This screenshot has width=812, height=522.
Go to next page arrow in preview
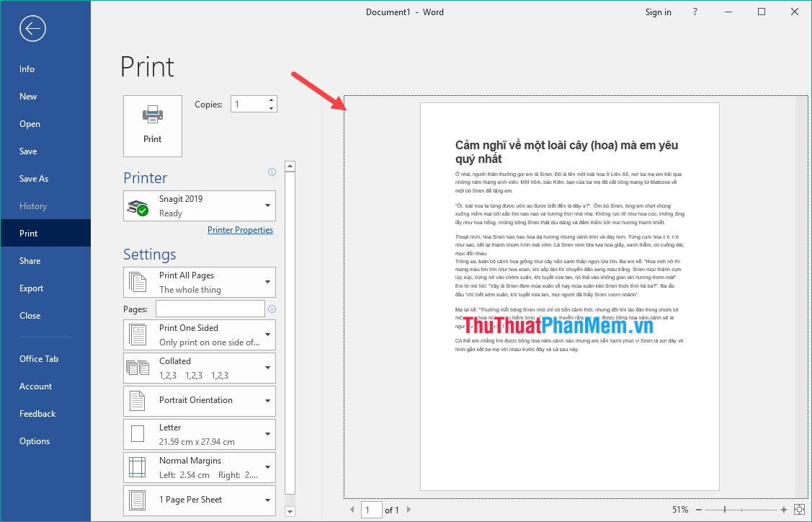point(409,510)
